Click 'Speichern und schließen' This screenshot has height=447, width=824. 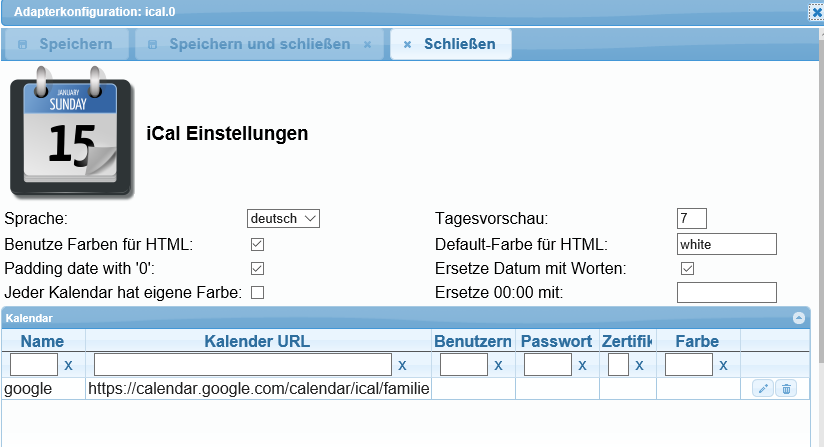point(259,44)
